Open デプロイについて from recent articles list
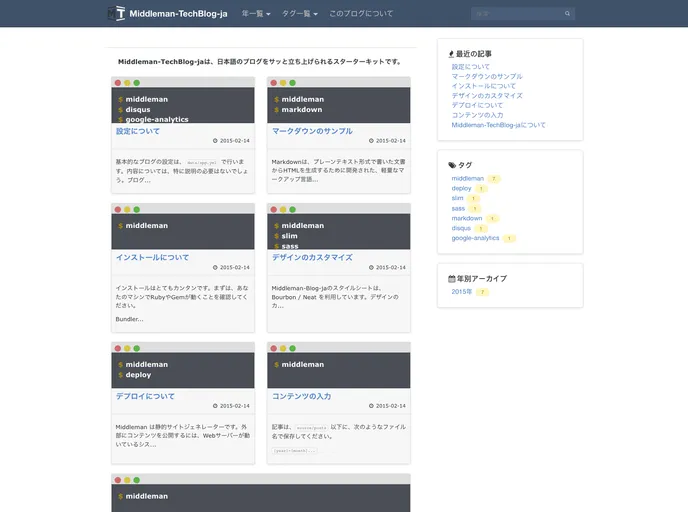 (x=477, y=105)
